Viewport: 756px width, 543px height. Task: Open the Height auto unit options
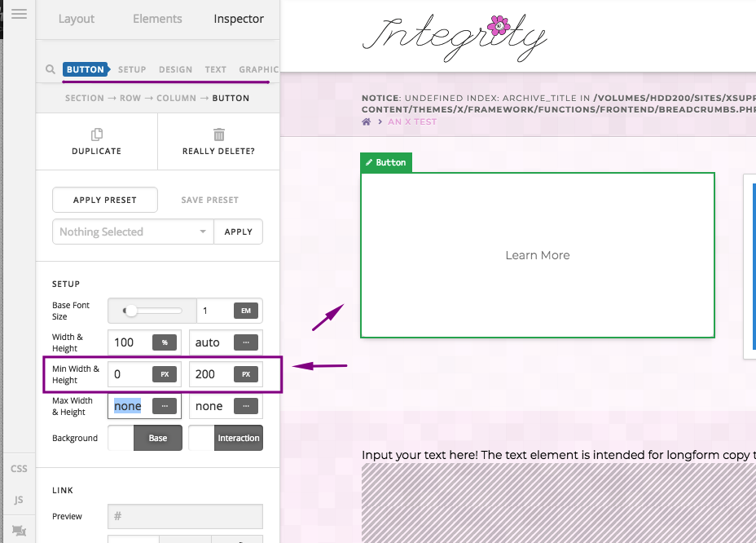pos(246,342)
